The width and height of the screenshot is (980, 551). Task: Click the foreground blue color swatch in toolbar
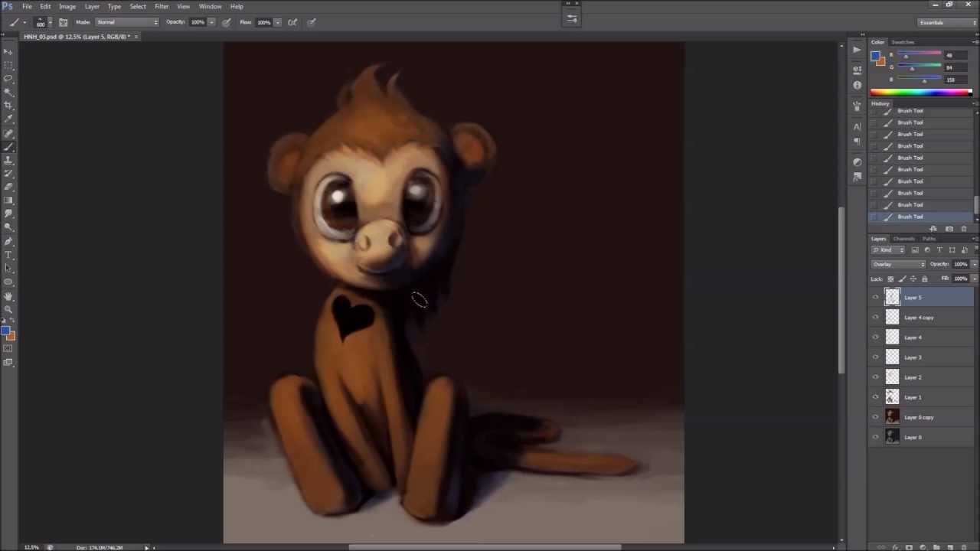pyautogui.click(x=5, y=331)
